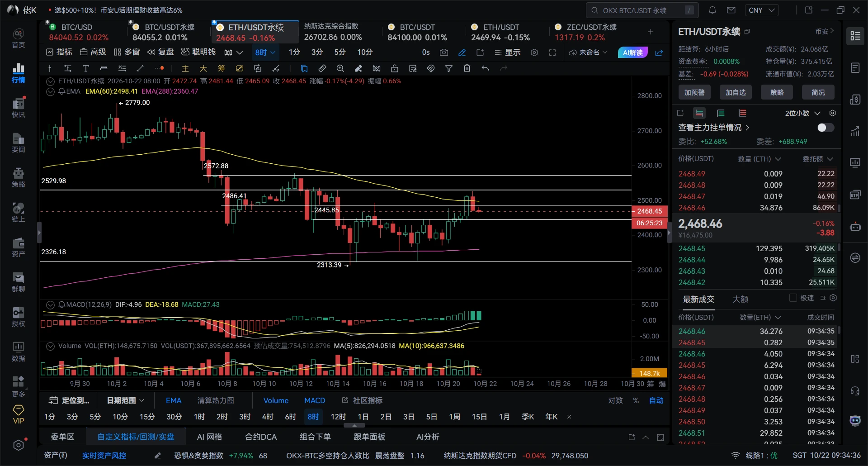Open the 快讯 news flash sidebar icon

pos(18,108)
